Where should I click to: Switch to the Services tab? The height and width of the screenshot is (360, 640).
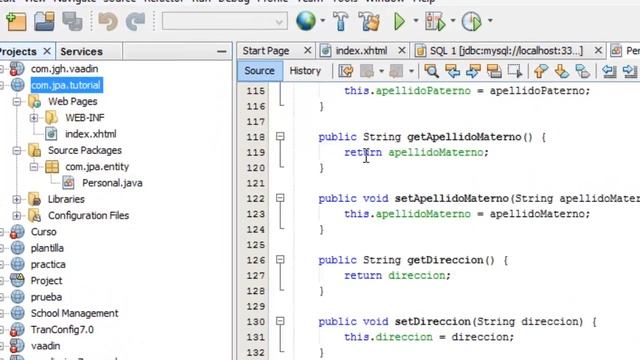81,51
